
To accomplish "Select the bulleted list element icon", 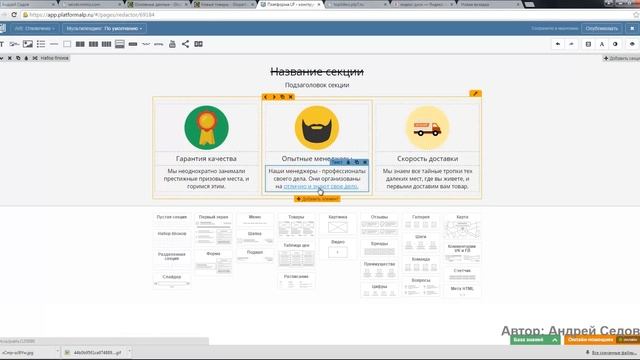I will coord(41,44).
